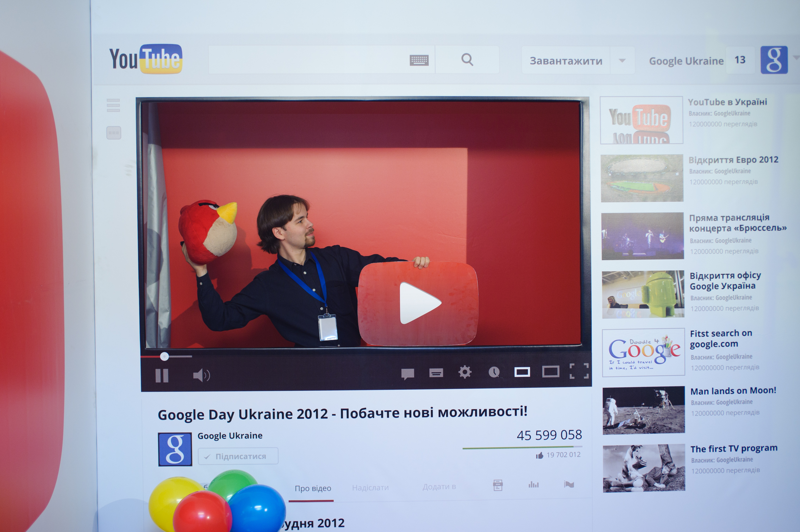Click the view count 45 599 058
The width and height of the screenshot is (800, 532).
pos(549,435)
